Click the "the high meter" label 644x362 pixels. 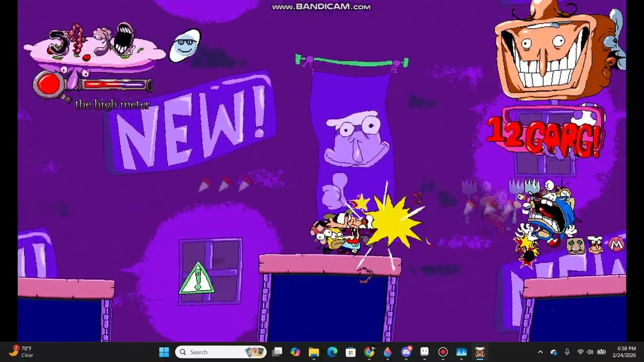pyautogui.click(x=113, y=105)
